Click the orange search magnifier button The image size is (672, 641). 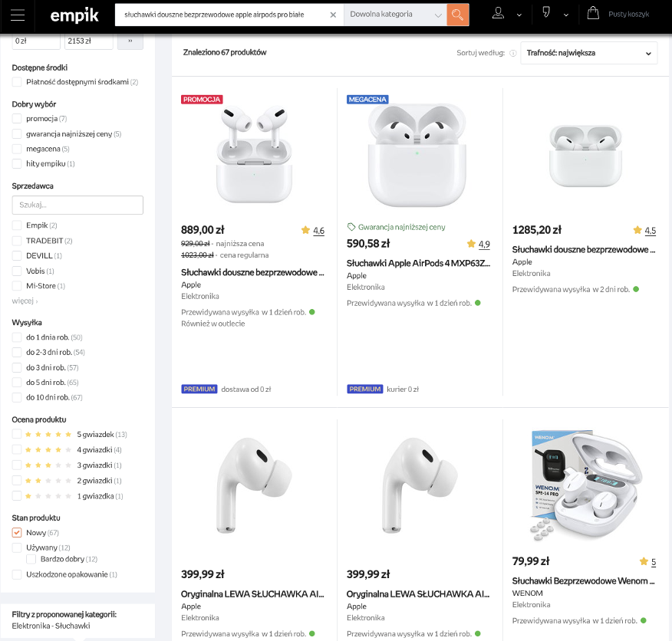[x=458, y=15]
